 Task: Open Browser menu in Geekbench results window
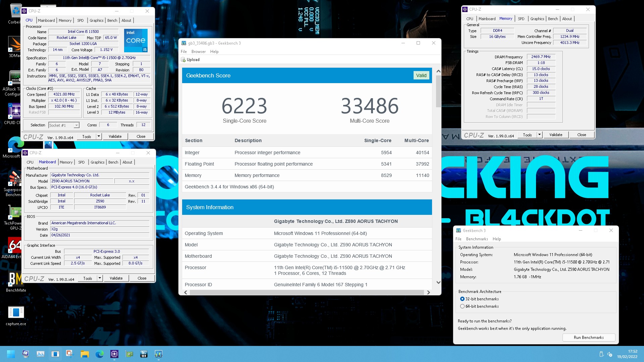pos(199,52)
